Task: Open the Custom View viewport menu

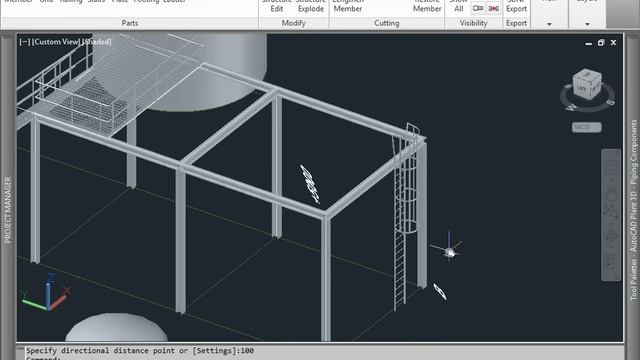Action: tap(56, 42)
